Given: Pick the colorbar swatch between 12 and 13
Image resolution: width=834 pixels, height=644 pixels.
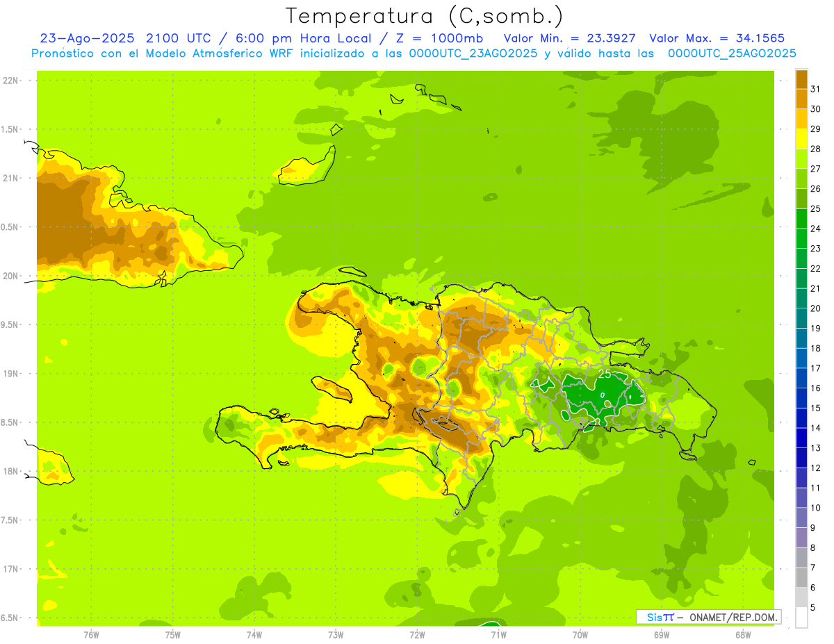Looking at the screenshot, I should tap(801, 458).
